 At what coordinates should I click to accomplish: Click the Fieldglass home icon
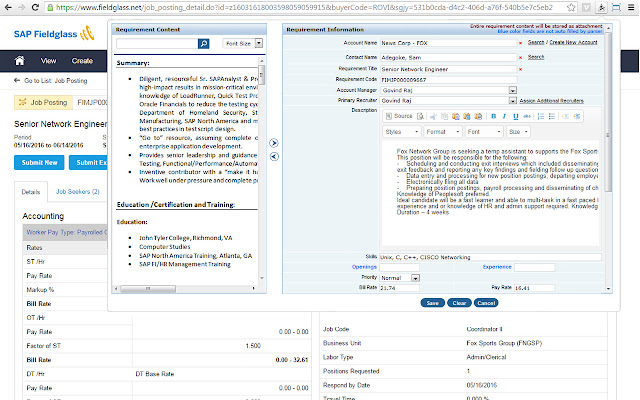click(x=19, y=61)
